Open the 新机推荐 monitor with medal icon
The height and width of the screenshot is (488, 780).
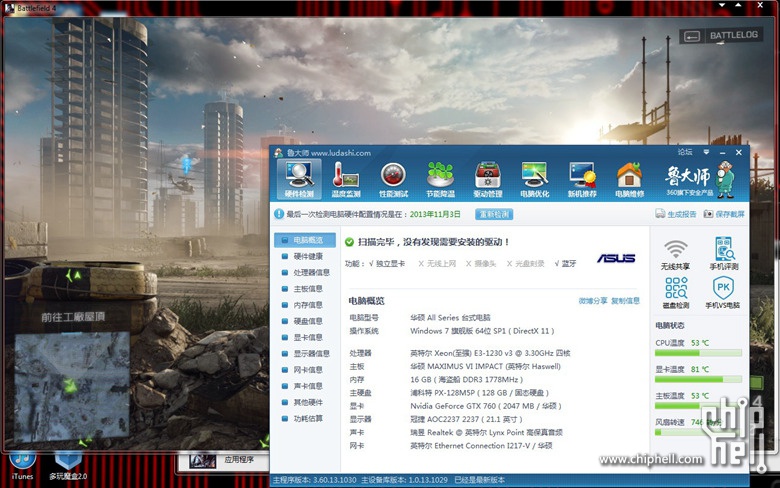(582, 179)
